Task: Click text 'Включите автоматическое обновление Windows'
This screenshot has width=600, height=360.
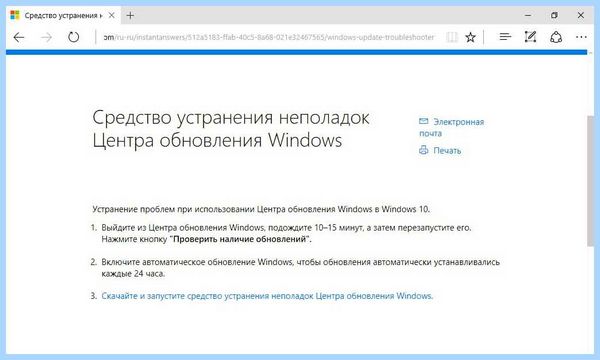Action: [197, 262]
